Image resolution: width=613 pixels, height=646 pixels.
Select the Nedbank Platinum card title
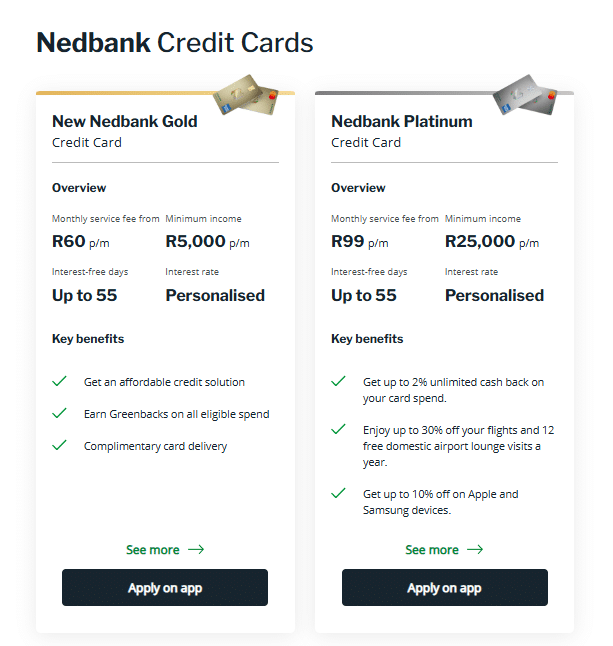(401, 121)
